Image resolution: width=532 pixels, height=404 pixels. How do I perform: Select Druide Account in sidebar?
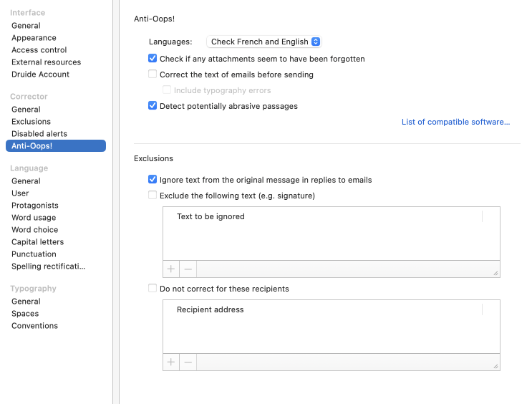(x=40, y=74)
